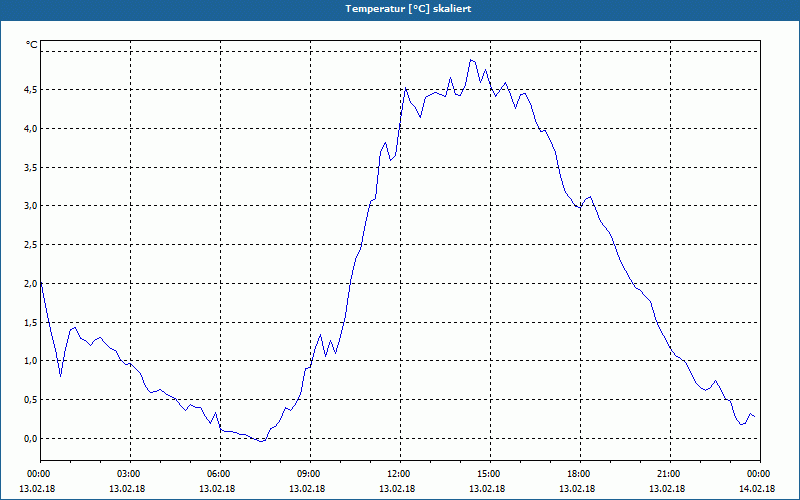Viewport: 800px width, 500px height.
Task: Click the 4,0 y-axis label
Action: pyautogui.click(x=31, y=129)
